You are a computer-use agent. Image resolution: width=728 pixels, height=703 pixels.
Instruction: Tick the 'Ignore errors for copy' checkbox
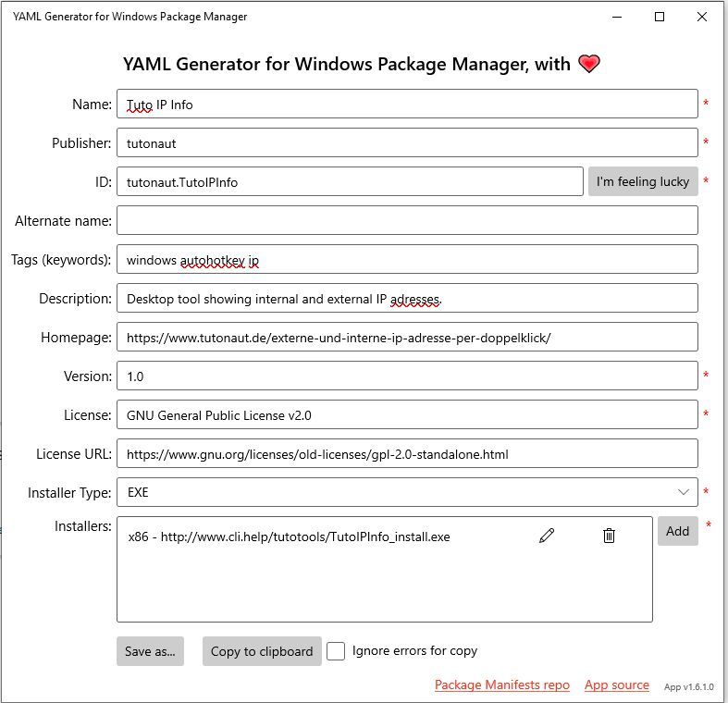335,650
